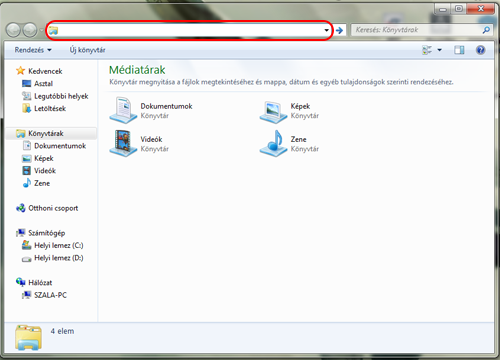Click the Videók library name in main pane
The height and width of the screenshot is (360, 500).
pos(151,139)
